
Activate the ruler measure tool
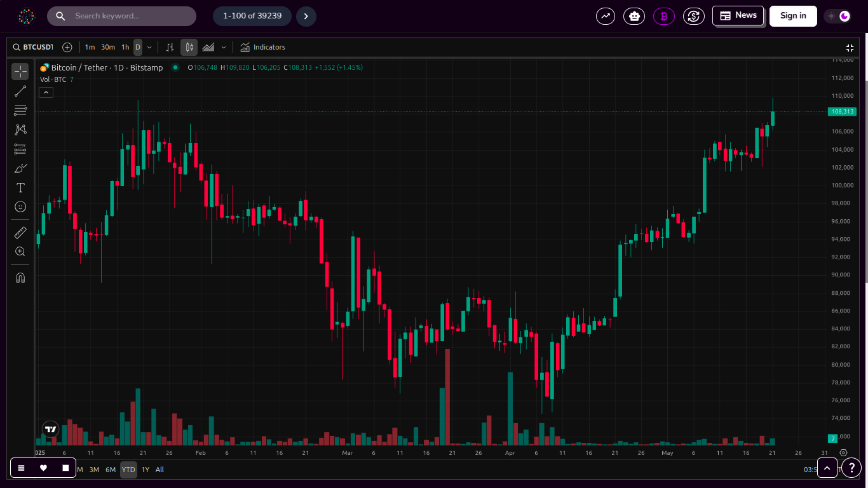(20, 233)
